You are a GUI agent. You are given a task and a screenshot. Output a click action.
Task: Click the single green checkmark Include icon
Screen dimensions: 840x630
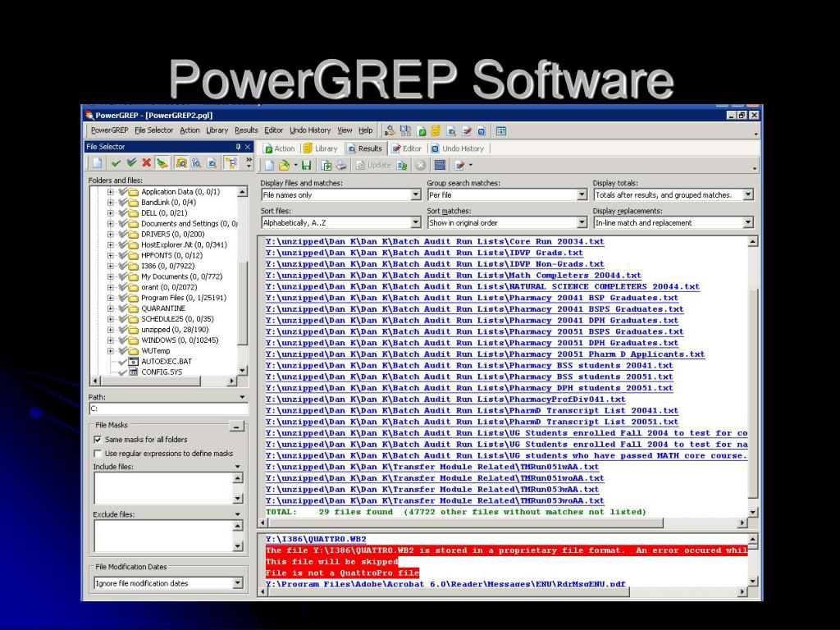pyautogui.click(x=116, y=162)
